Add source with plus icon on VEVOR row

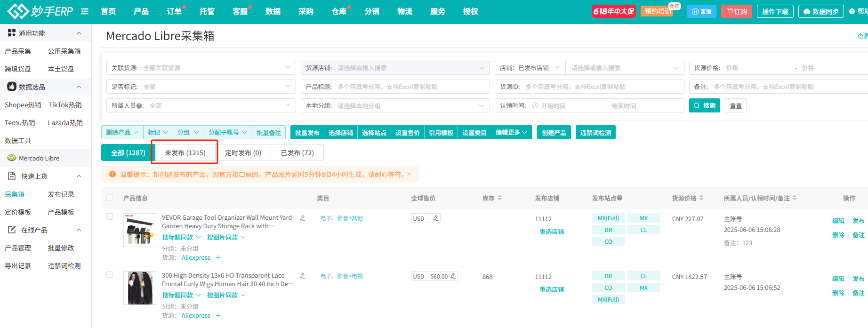pos(218,257)
